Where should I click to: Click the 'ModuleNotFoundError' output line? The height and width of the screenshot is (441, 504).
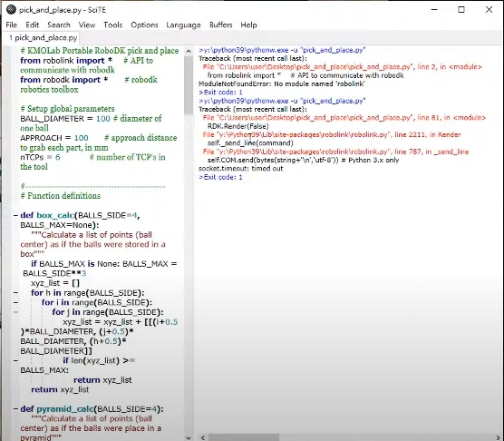282,84
